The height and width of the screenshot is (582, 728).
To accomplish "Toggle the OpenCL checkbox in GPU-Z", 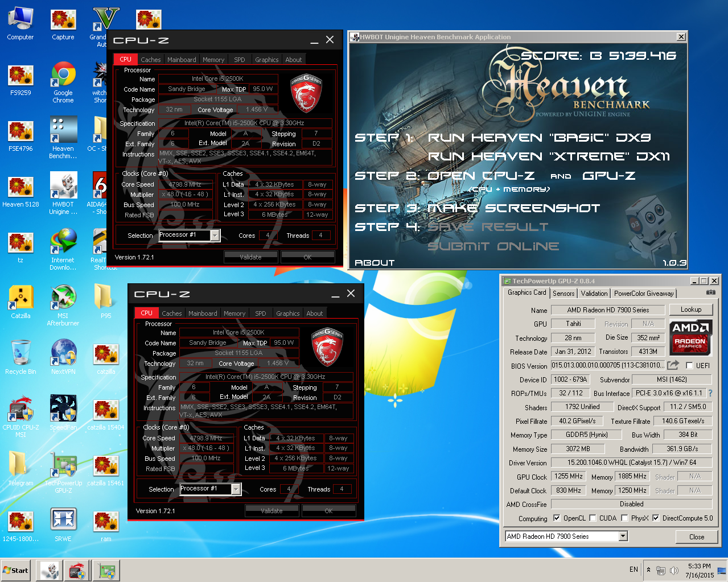I will pos(557,518).
